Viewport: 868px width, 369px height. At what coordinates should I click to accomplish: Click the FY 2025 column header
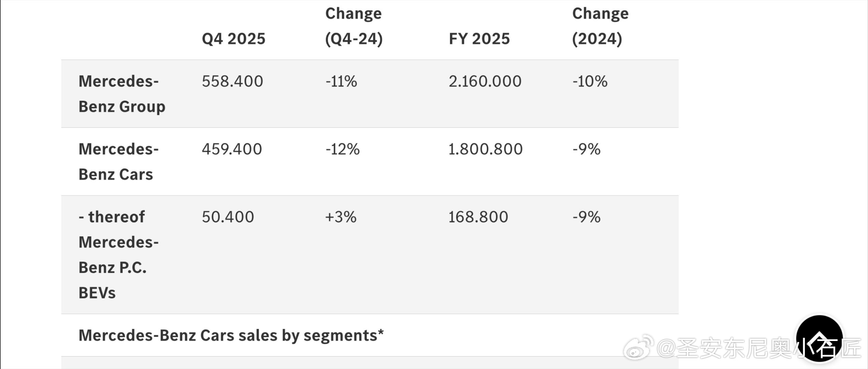(x=479, y=39)
